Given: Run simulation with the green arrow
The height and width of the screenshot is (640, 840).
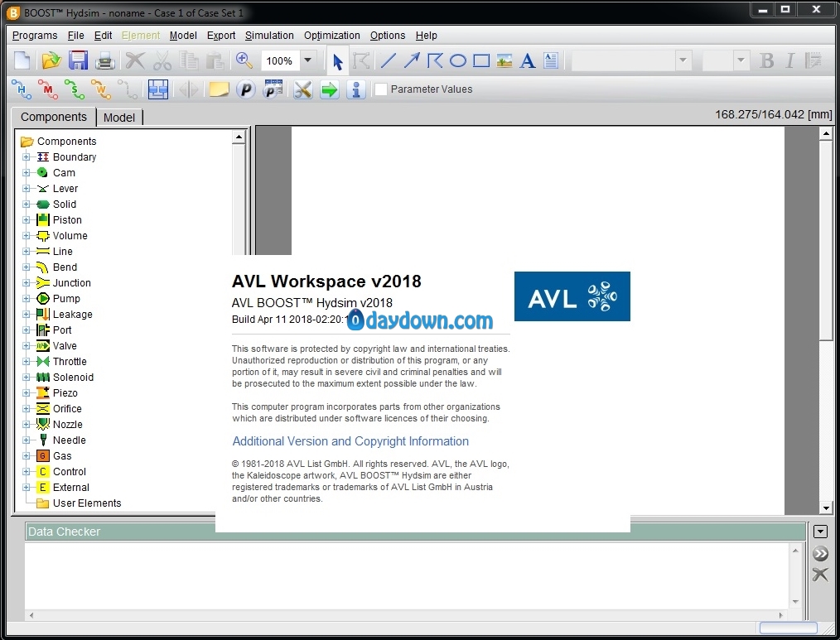Looking at the screenshot, I should point(329,89).
